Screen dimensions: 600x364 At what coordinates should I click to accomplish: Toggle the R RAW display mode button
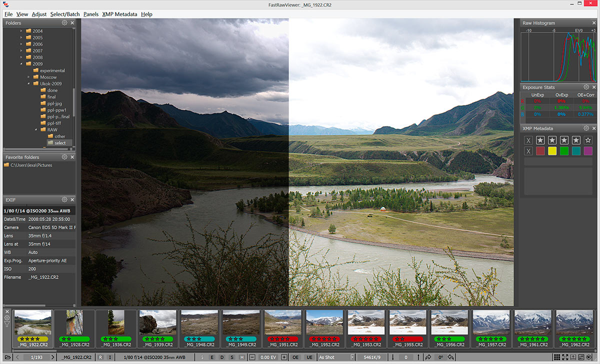100,357
